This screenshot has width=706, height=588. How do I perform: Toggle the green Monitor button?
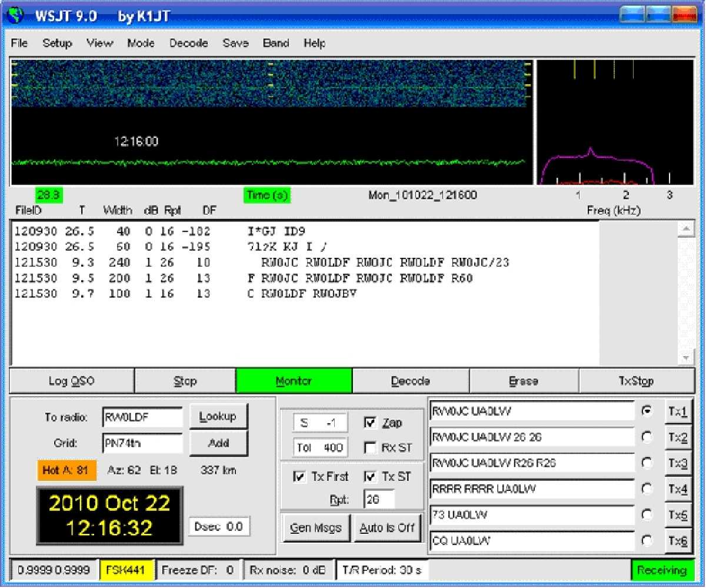click(x=294, y=381)
